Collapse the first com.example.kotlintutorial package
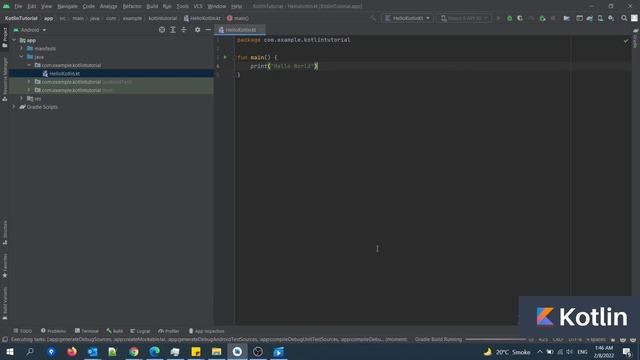This screenshot has height=360, width=640. 29,65
